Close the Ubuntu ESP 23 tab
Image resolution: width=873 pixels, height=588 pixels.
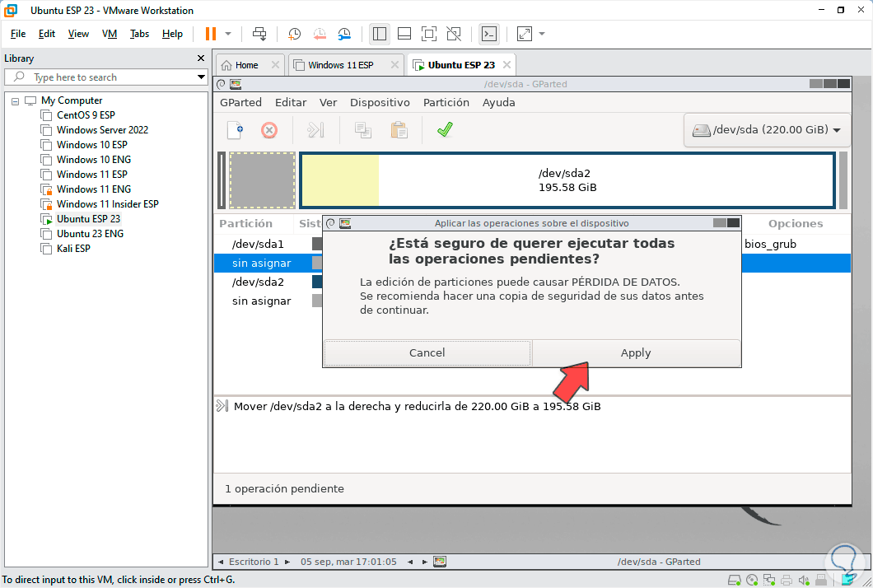[x=507, y=65]
